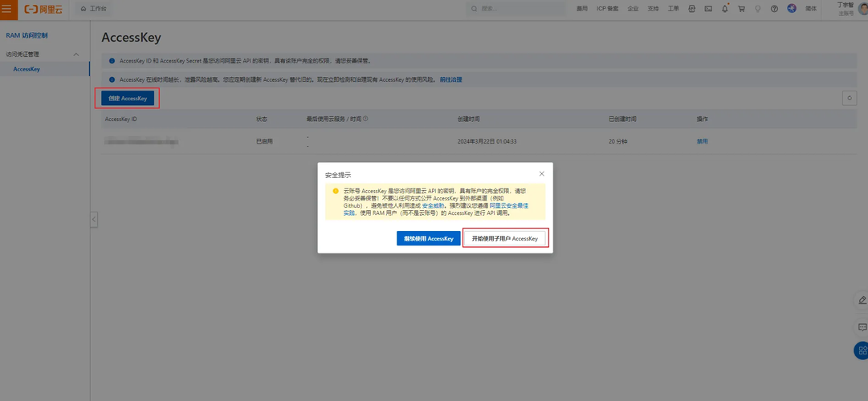Open the blue grid floating icon

pyautogui.click(x=862, y=350)
